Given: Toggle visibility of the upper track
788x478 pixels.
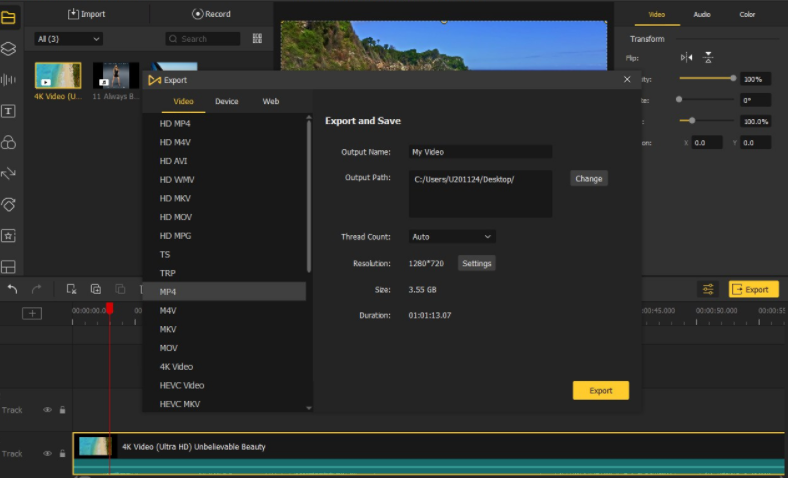Looking at the screenshot, I should click(47, 409).
